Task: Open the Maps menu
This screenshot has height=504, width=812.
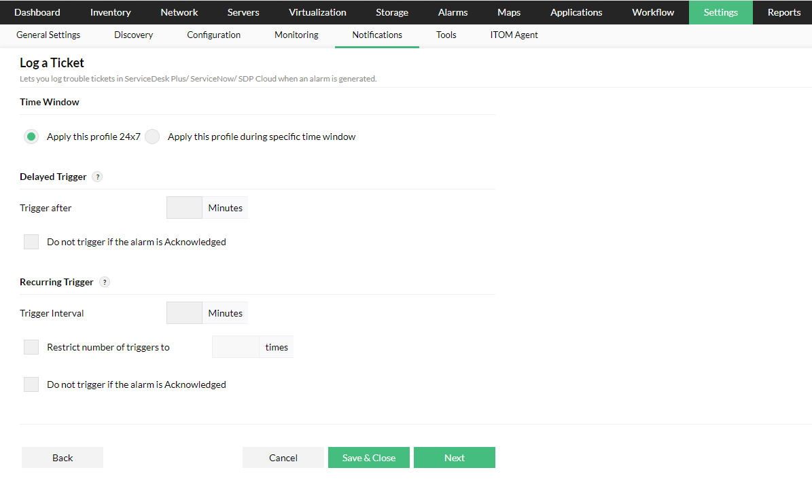Action: coord(509,12)
